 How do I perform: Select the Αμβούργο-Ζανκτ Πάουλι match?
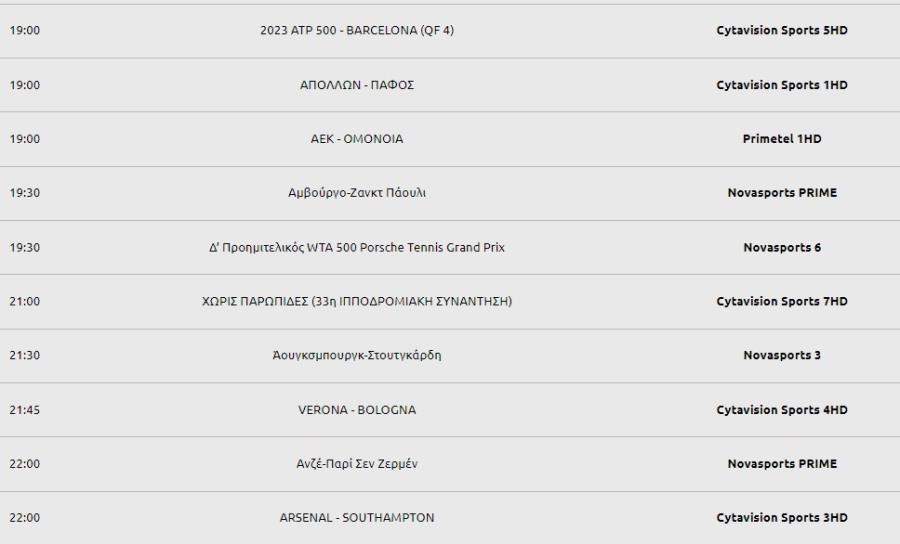coord(356,193)
